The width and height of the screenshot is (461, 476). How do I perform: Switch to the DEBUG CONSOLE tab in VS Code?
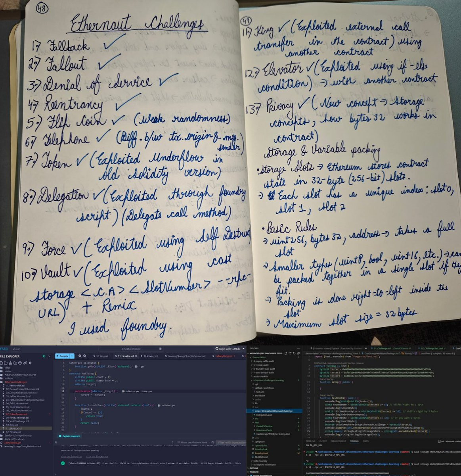pyautogui.click(x=338, y=441)
